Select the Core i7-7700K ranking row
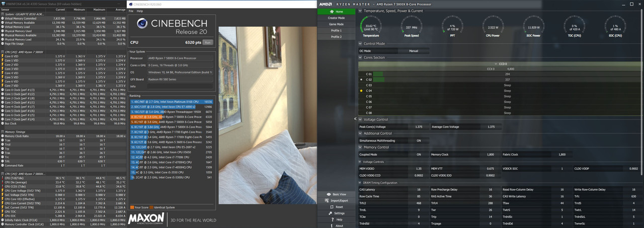644x228 pixels. (x=171, y=157)
